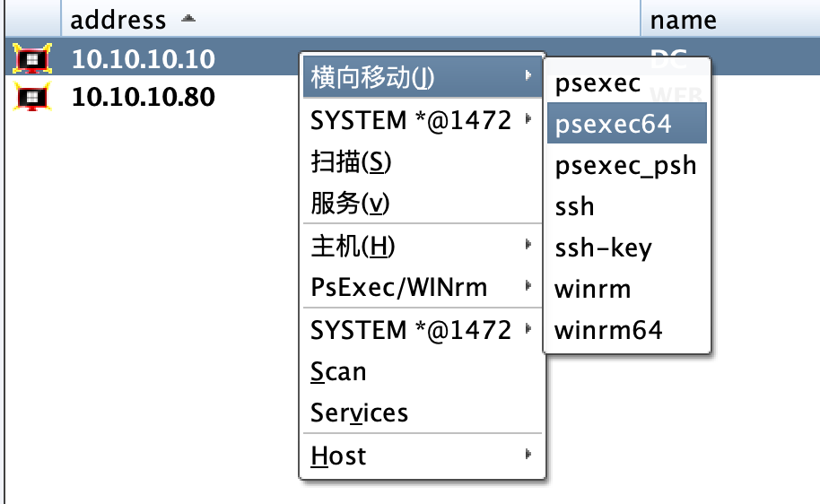Expand the English Host submenu arrow
This screenshot has width=820, height=504.
[528, 455]
